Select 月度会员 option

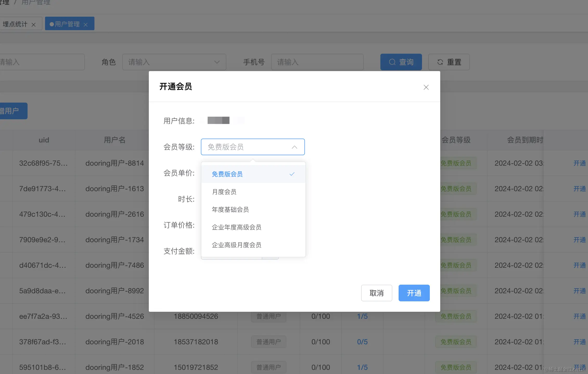tap(253, 192)
